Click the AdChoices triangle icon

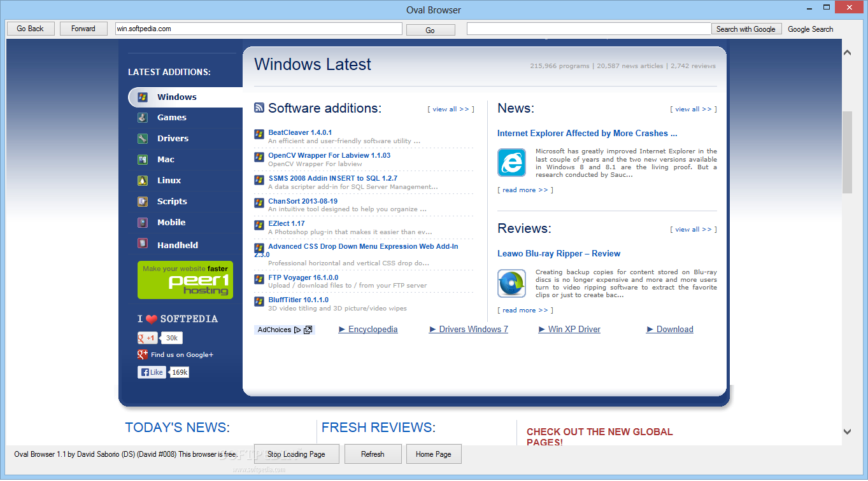tap(297, 330)
